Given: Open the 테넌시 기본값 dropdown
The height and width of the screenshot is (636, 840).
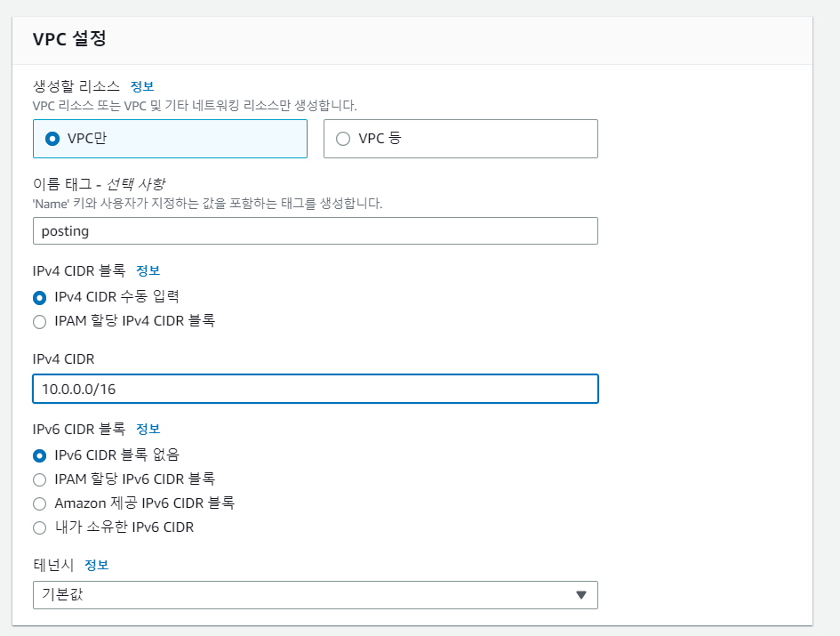Looking at the screenshot, I should tap(315, 595).
